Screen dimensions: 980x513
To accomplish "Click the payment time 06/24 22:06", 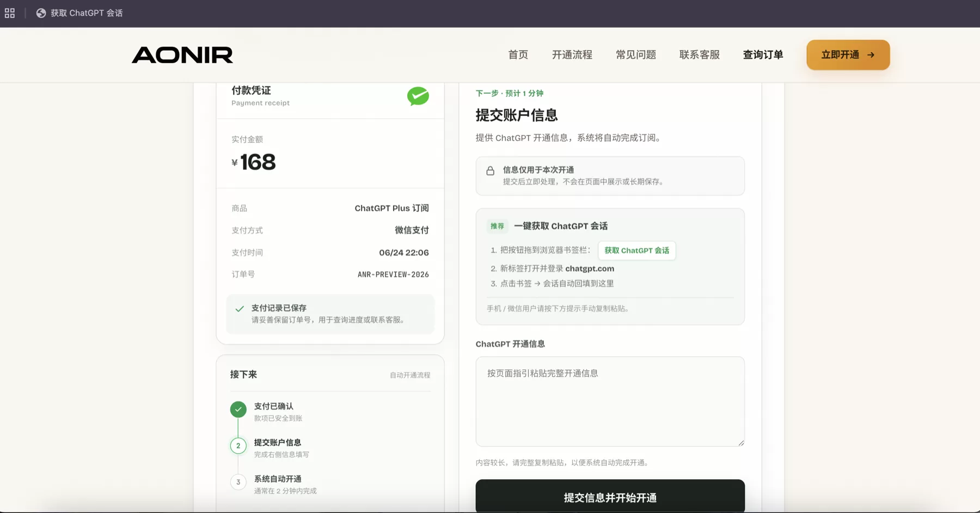I will click(404, 253).
